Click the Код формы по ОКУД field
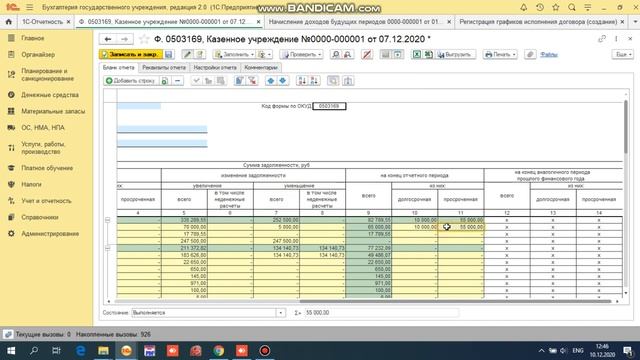The width and height of the screenshot is (640, 360). [x=329, y=106]
